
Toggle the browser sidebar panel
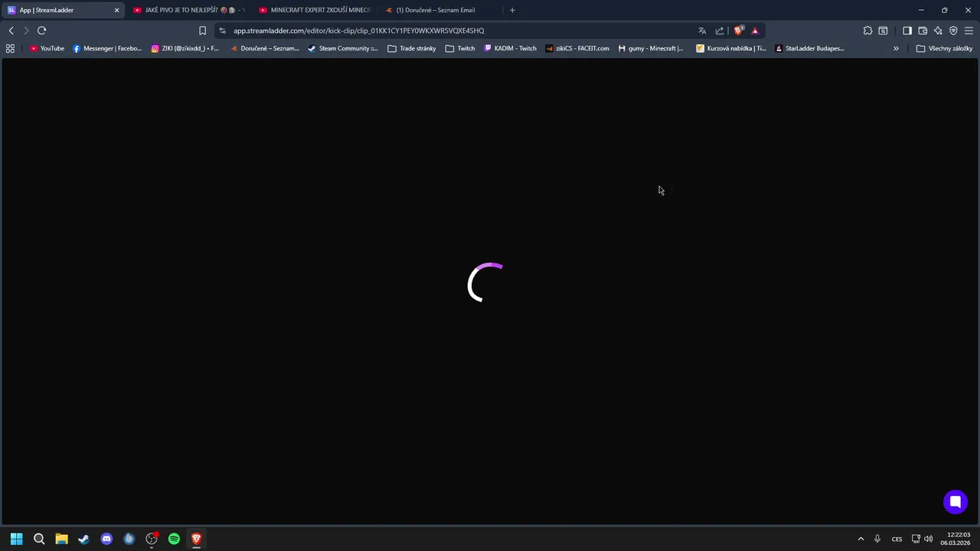pos(907,31)
